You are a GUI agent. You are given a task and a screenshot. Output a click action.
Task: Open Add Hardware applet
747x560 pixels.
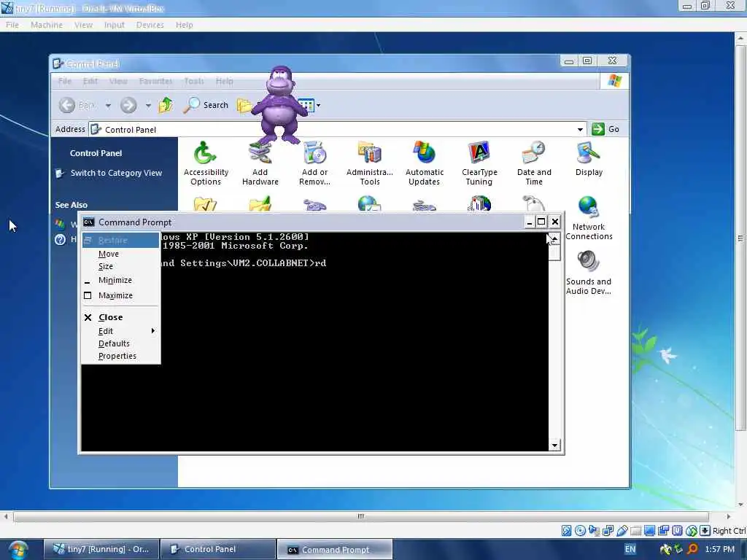pyautogui.click(x=260, y=163)
